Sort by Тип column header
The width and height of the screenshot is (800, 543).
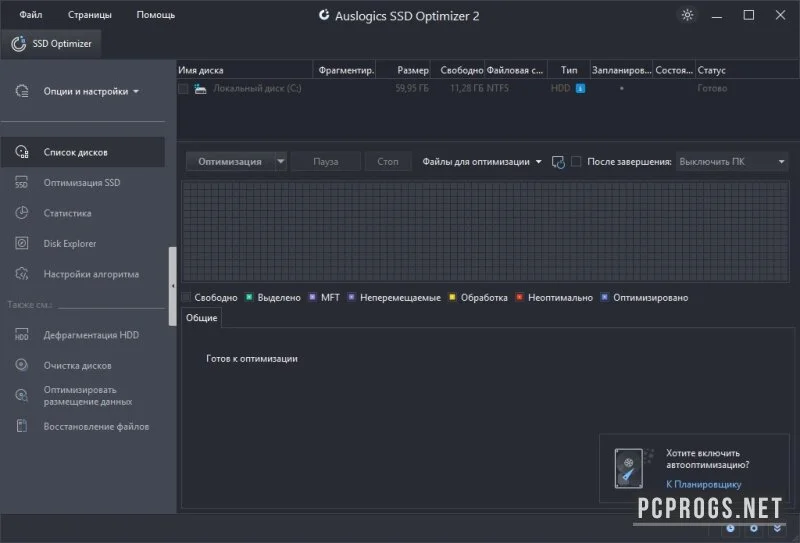point(569,70)
